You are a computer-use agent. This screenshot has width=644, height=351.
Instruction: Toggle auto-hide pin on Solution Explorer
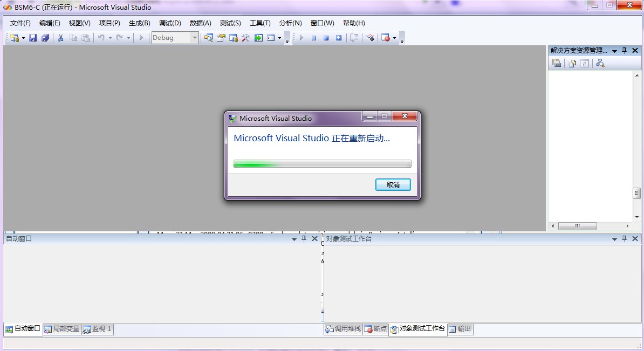624,51
